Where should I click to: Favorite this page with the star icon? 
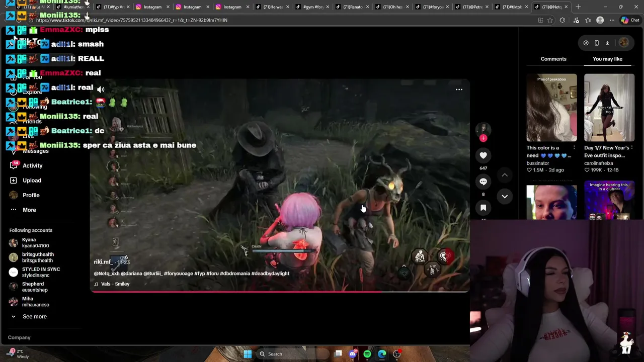(550, 20)
